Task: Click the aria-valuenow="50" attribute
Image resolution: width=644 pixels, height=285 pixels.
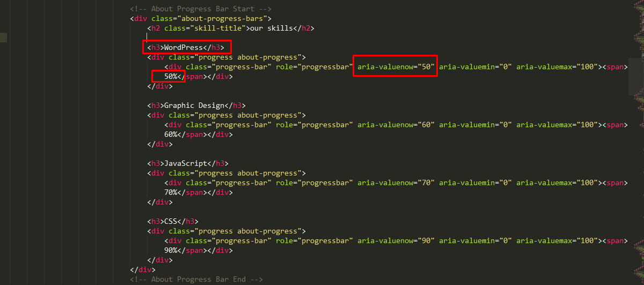Action: pos(396,67)
